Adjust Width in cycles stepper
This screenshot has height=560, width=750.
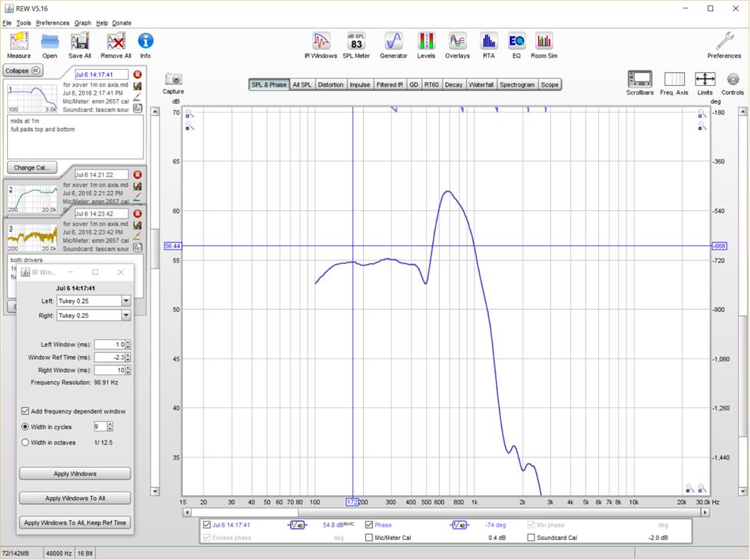pyautogui.click(x=110, y=427)
